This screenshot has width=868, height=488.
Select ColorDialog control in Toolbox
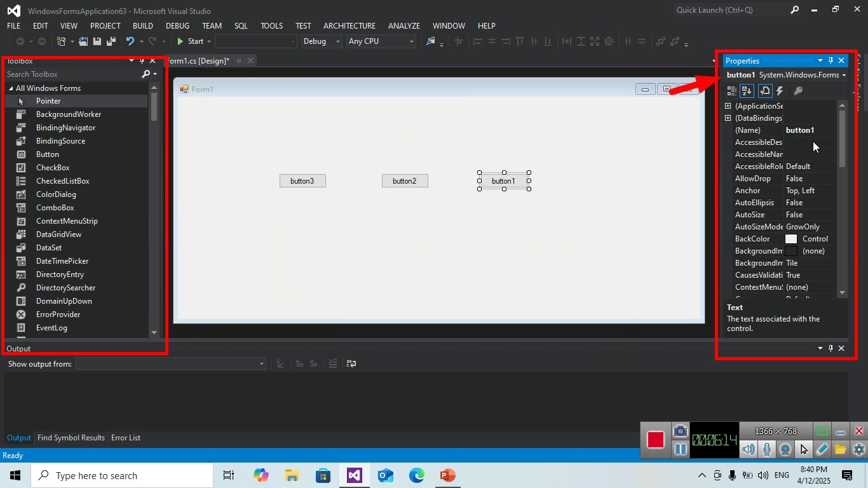pyautogui.click(x=76, y=194)
